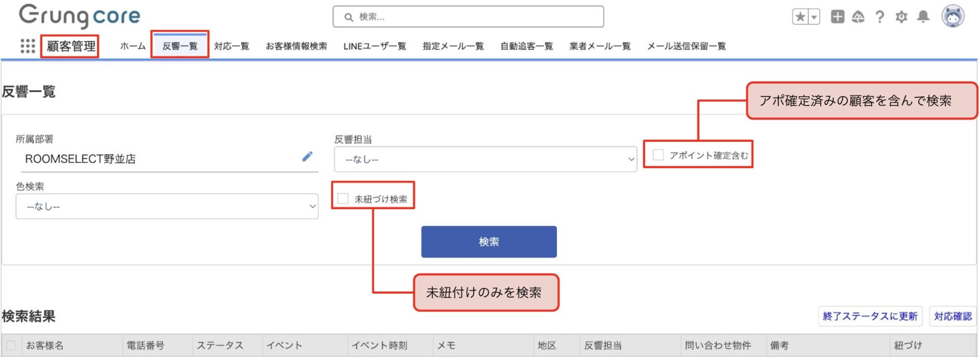The height and width of the screenshot is (360, 980).
Task: Open the Trailhead guidance icon
Action: click(x=858, y=17)
